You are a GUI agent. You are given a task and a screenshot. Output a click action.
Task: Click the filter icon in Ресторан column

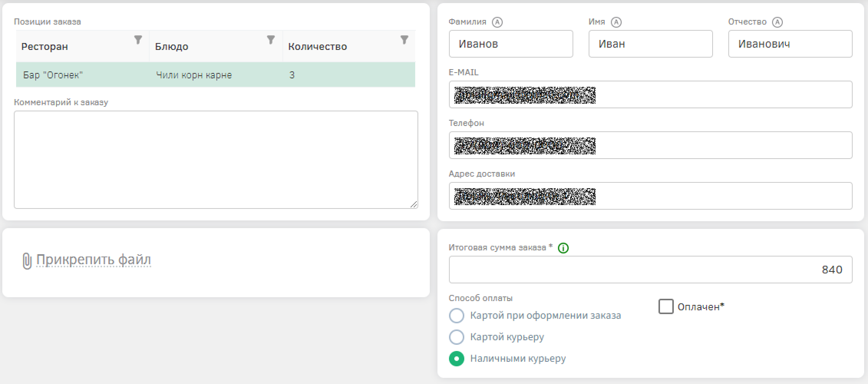pos(138,40)
